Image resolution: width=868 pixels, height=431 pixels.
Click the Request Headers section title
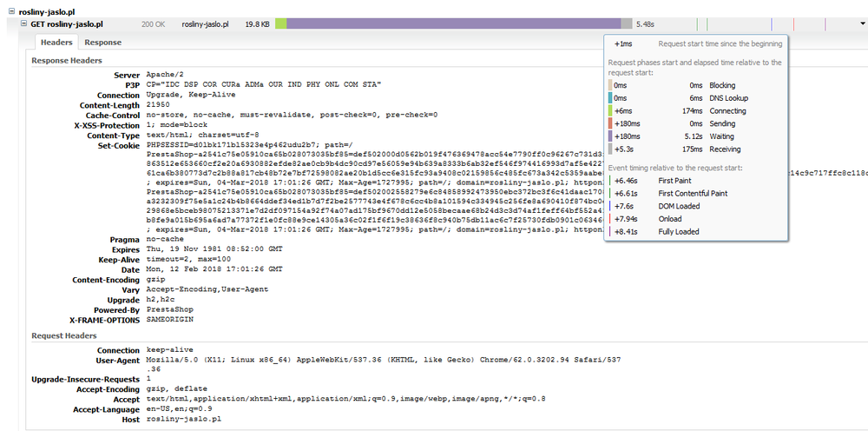point(64,335)
